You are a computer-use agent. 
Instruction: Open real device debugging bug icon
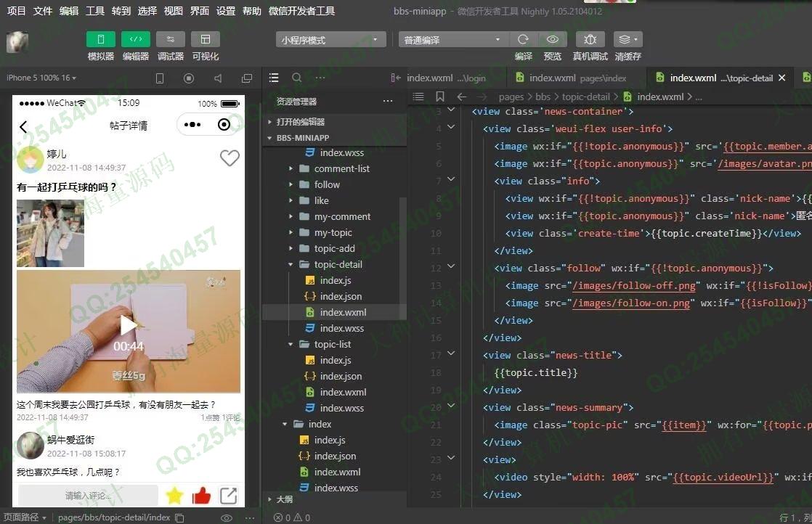[590, 39]
